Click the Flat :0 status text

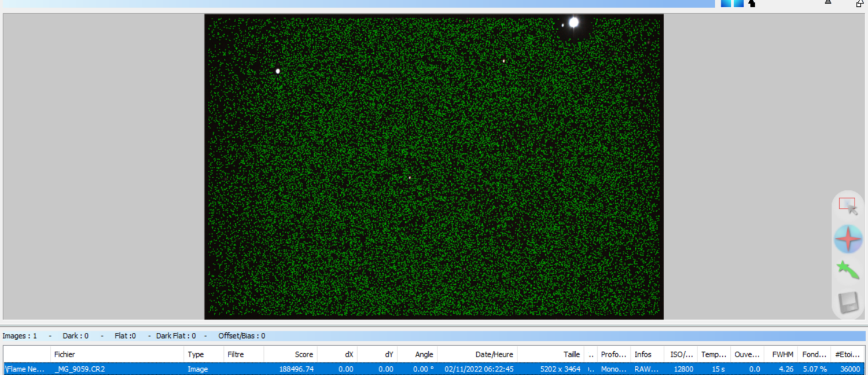click(x=125, y=336)
